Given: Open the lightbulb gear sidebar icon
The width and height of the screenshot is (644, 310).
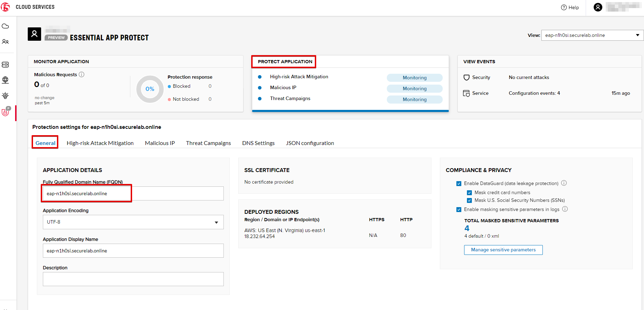Looking at the screenshot, I should [5, 95].
